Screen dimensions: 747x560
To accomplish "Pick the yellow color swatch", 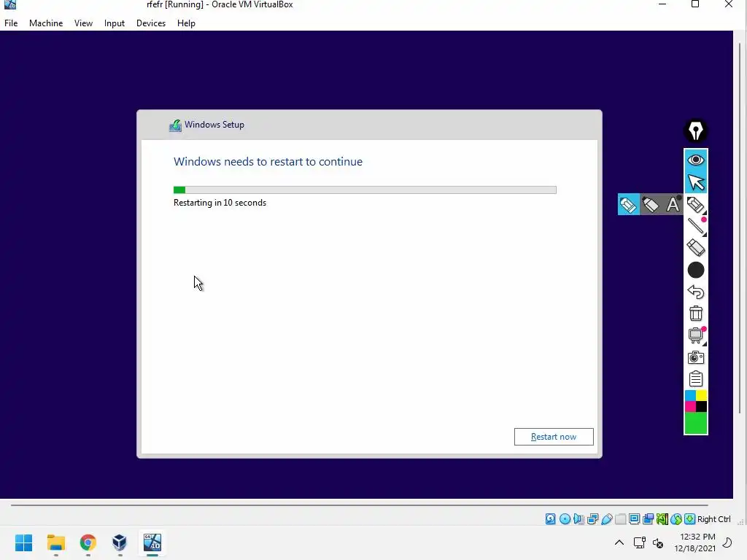I will (701, 396).
